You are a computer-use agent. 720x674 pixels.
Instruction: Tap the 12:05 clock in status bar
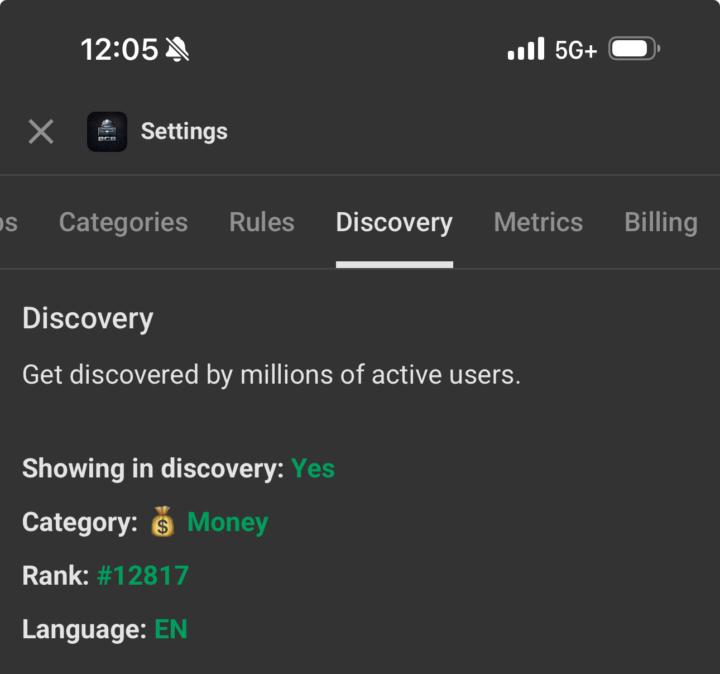(x=119, y=49)
